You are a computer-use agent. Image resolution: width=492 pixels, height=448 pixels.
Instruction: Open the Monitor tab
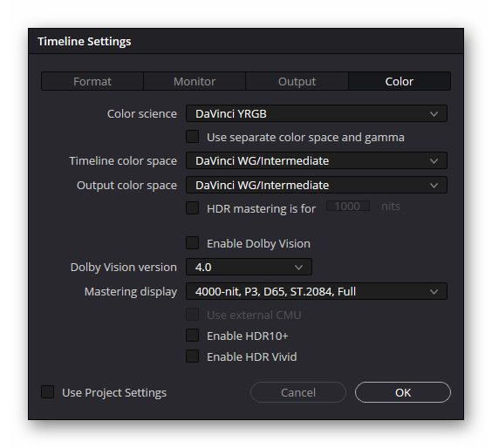pyautogui.click(x=195, y=82)
